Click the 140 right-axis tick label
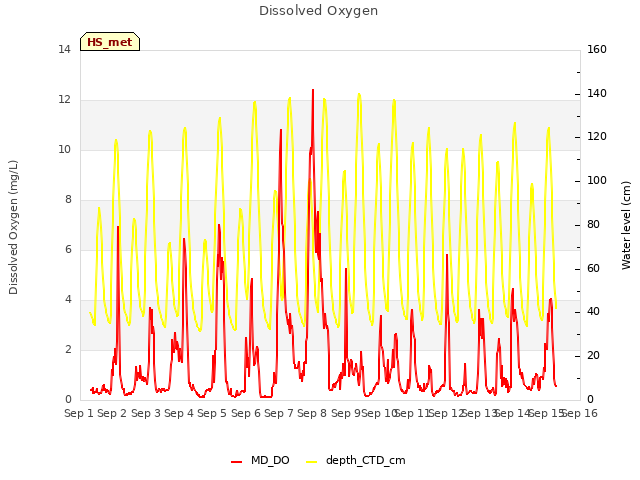This screenshot has height=480, width=640. tap(597, 93)
